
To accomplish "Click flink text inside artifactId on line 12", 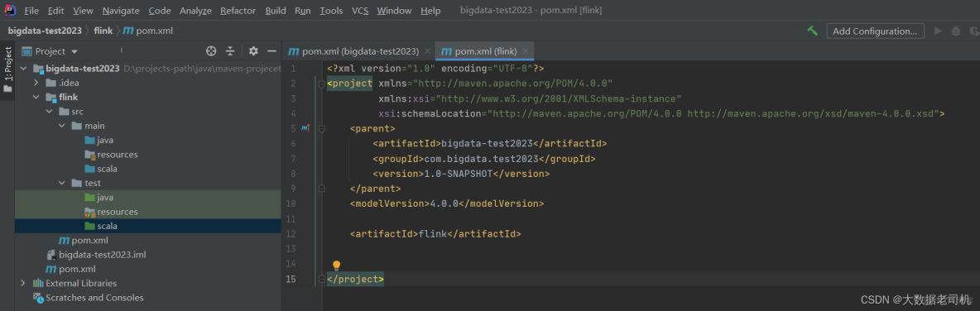I will click(x=433, y=234).
